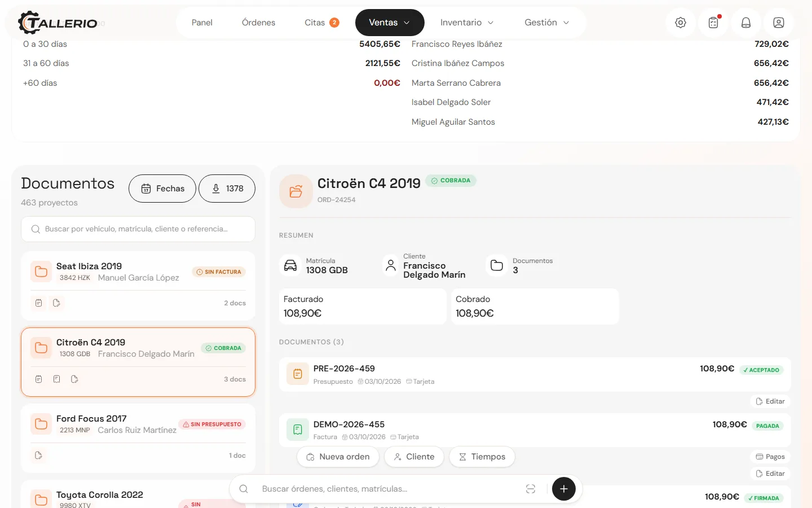The height and width of the screenshot is (508, 812).
Task: Click the order icon in the Ford Focus card
Action: click(38, 456)
